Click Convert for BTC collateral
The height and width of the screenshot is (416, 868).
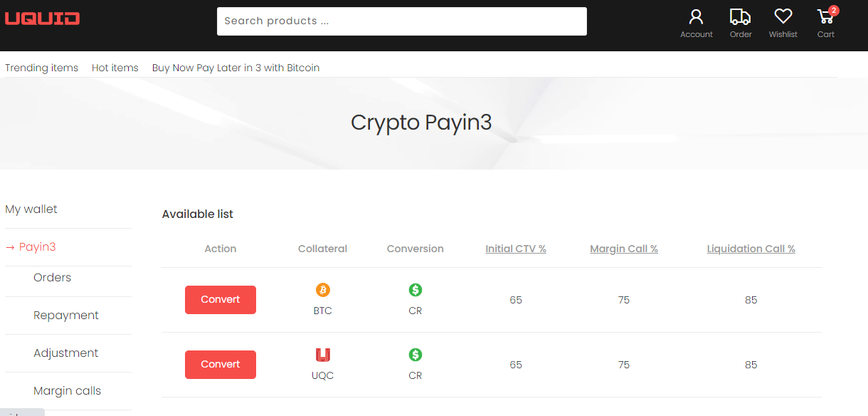(221, 300)
